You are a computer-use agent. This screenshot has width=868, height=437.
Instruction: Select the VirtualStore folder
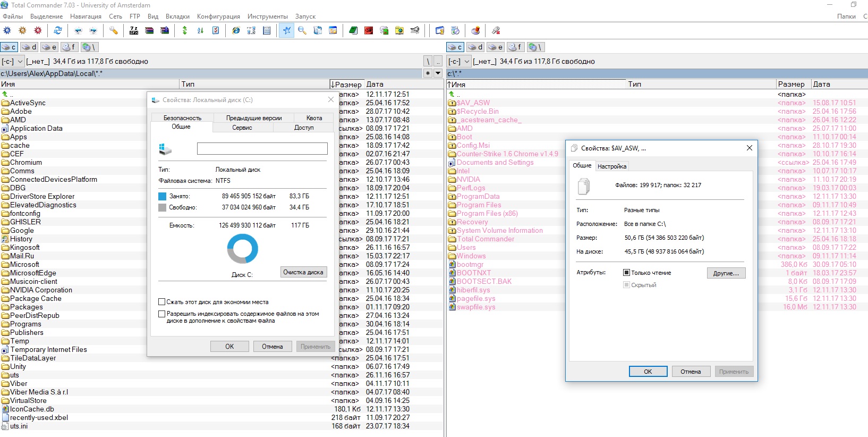(28, 400)
